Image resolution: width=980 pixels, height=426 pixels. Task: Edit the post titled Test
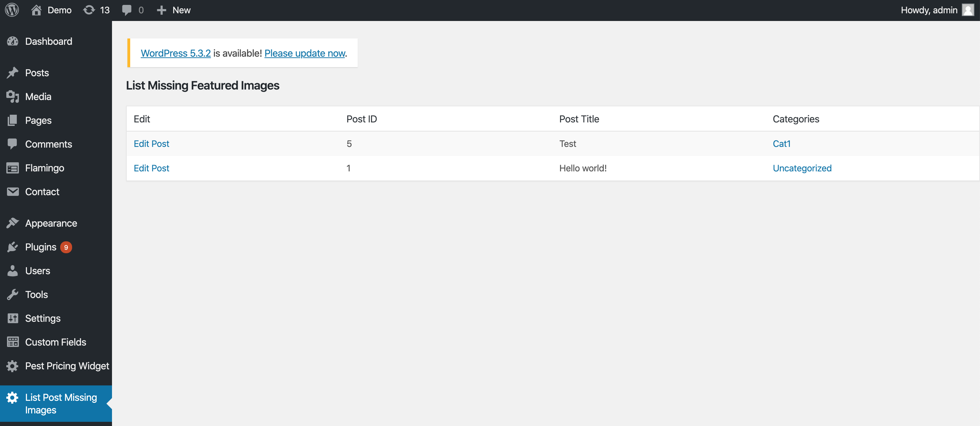(x=151, y=144)
